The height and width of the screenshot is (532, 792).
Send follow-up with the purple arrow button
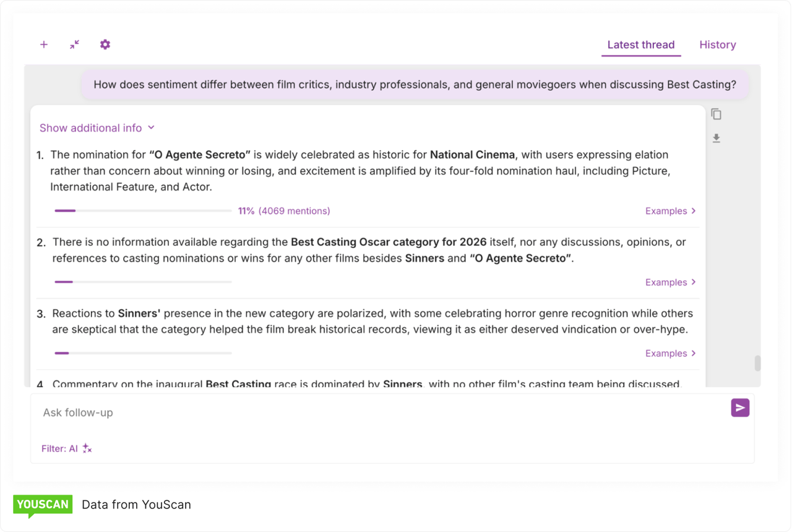click(740, 408)
